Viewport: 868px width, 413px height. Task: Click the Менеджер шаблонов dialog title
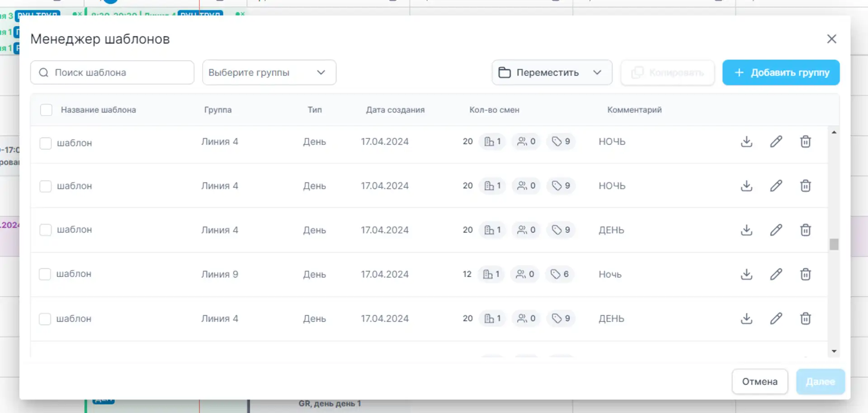[100, 39]
